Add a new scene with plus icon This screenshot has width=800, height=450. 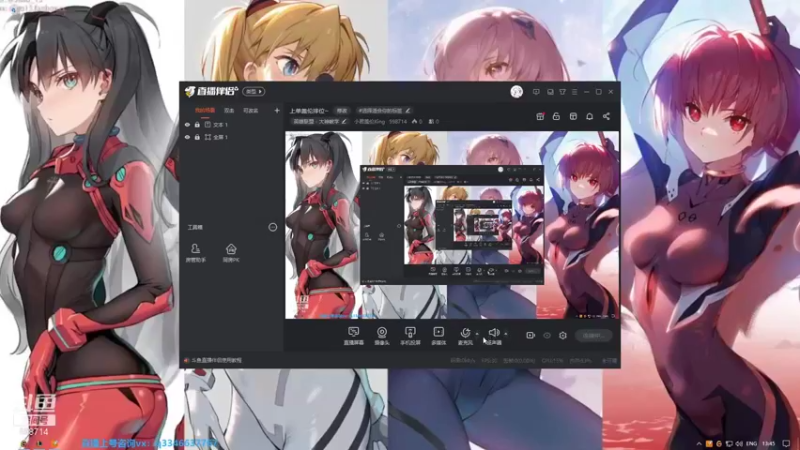pyautogui.click(x=277, y=110)
